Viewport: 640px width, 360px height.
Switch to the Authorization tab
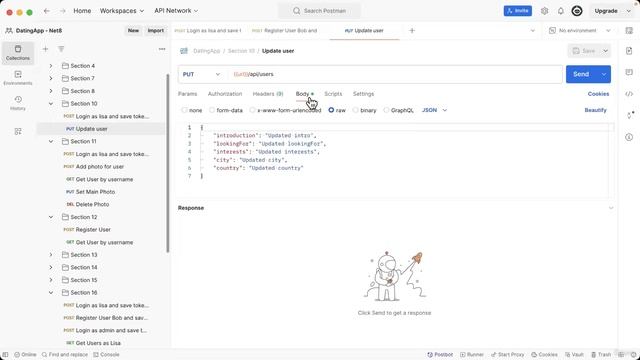tap(225, 94)
